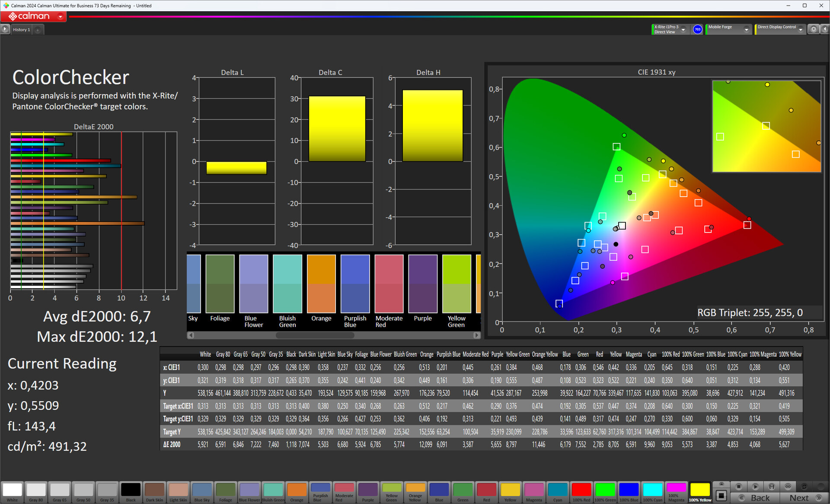Screen dimensions: 830x504
Task: Choose the Orange Yellow patch button
Action: pyautogui.click(x=415, y=492)
